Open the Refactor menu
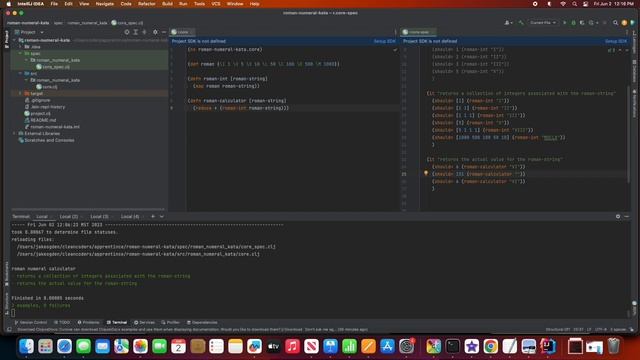640x360 pixels. [147, 4]
